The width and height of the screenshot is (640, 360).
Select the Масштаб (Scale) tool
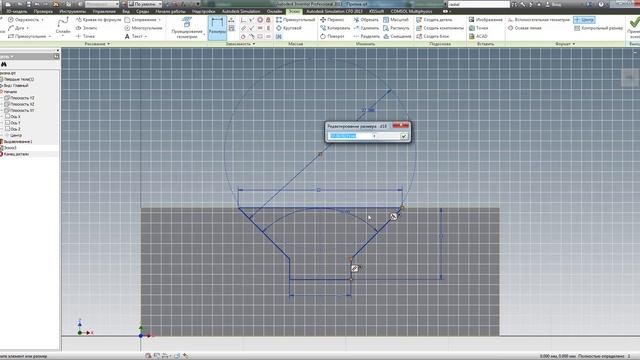396,20
